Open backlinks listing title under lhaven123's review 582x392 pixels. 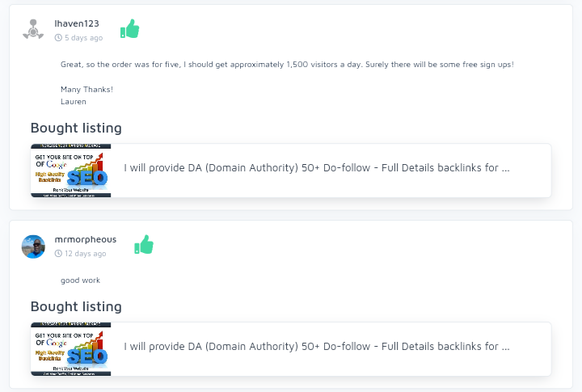(x=316, y=168)
